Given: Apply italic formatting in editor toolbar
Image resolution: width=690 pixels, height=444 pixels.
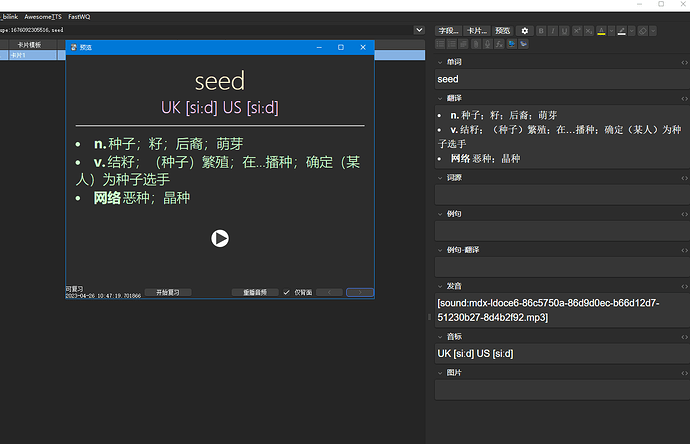Looking at the screenshot, I should pyautogui.click(x=553, y=31).
